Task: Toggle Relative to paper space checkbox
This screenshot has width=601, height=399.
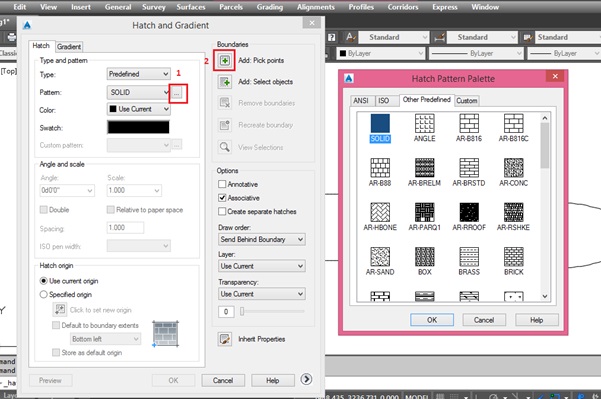Action: point(110,210)
